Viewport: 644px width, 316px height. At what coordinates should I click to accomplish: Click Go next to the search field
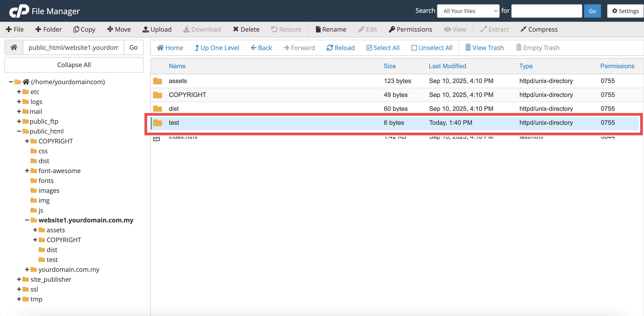593,11
